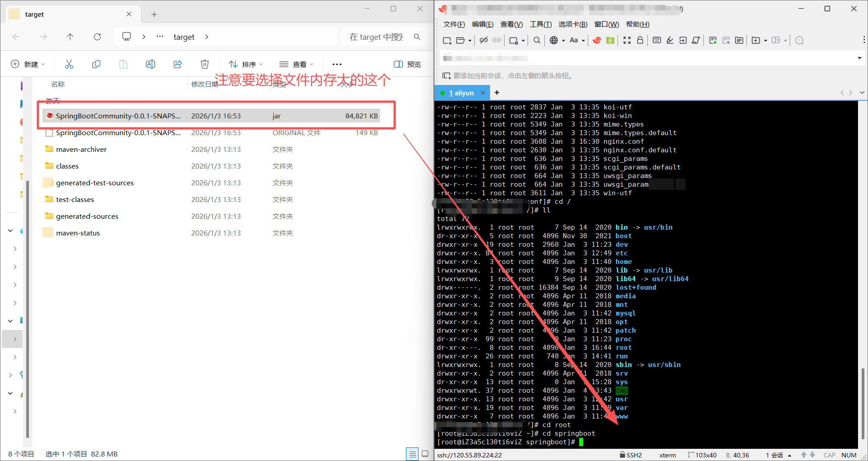The image size is (868, 461).
Task: Open the 窗口(W) menu in Xshell
Action: click(x=606, y=24)
